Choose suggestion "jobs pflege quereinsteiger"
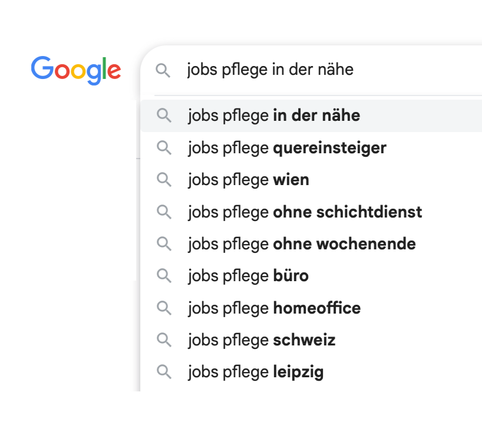 pos(287,147)
